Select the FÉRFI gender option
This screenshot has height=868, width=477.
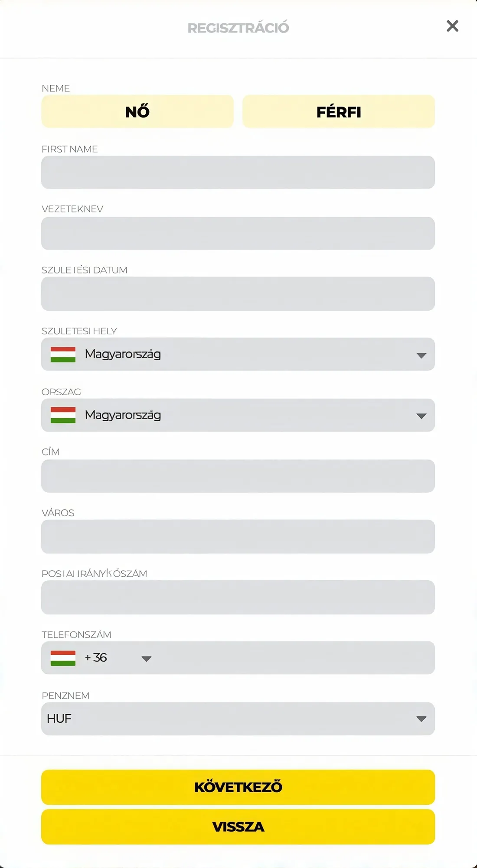tap(338, 112)
